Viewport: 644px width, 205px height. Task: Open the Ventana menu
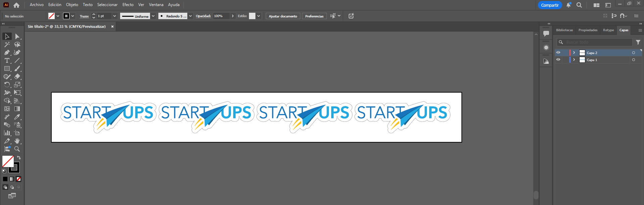point(156,5)
